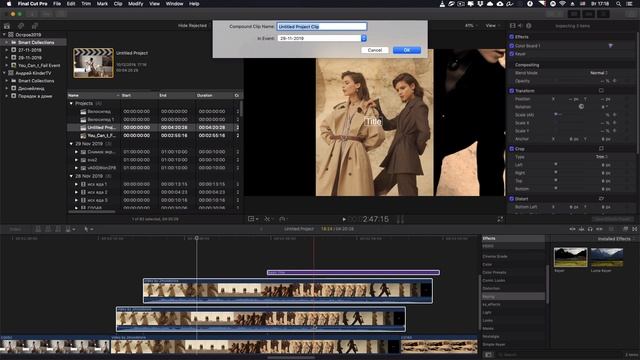
Task: Open the Titles and Generators sidebar icon
Action: click(35, 26)
